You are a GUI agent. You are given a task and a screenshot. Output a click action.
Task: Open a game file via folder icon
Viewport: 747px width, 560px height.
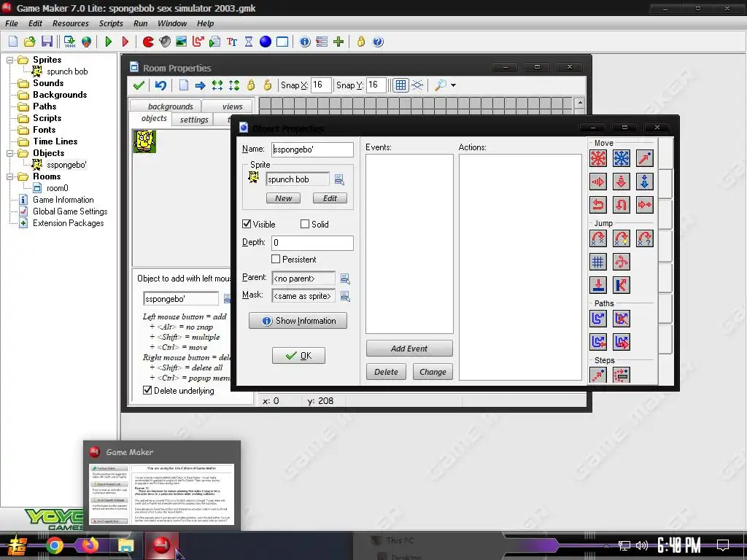[x=29, y=42]
